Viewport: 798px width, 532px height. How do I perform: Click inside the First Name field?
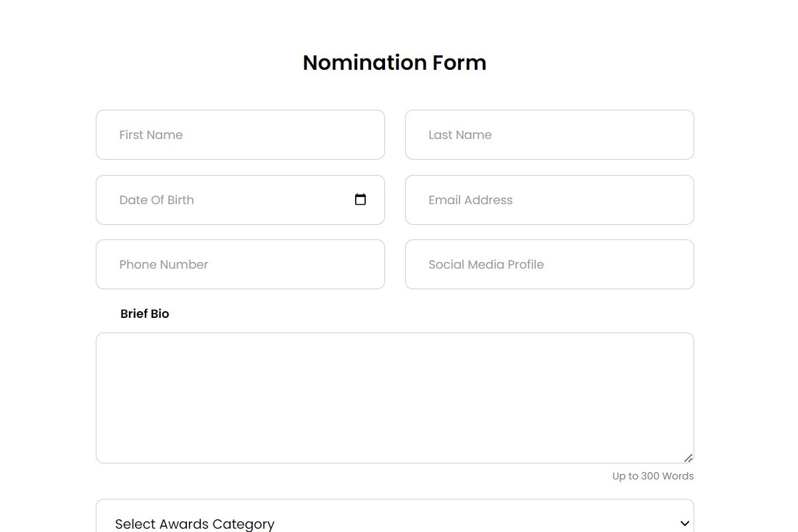coord(239,134)
